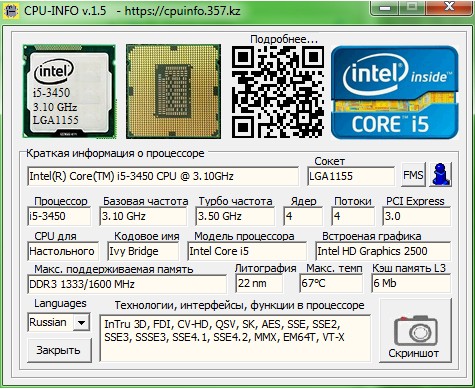Click the DDR3 1333/1600 MHz memory field

127,284
